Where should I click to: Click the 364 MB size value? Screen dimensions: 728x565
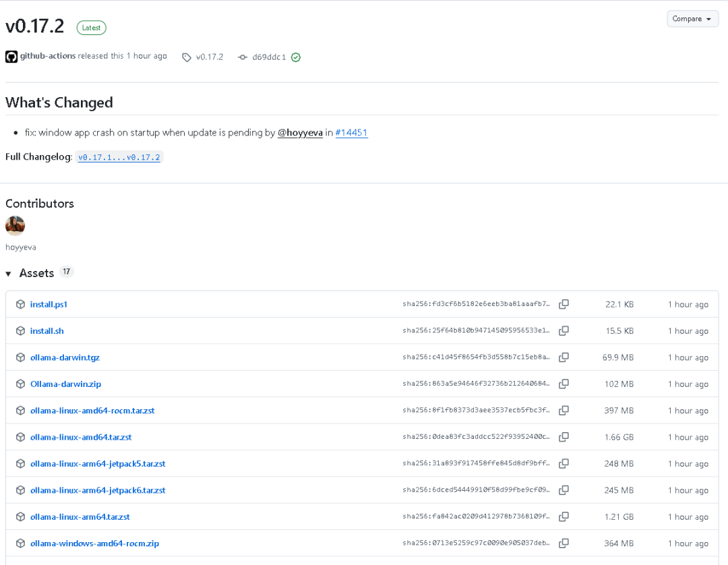point(619,543)
